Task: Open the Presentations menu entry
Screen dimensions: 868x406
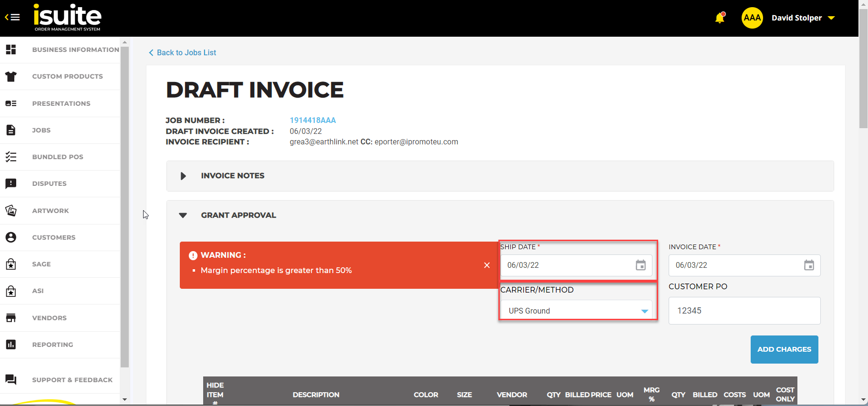Action: tap(61, 103)
